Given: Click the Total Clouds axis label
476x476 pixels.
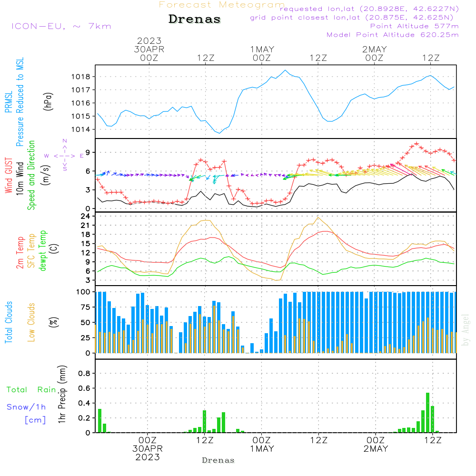Looking at the screenshot, I should click(8, 322).
